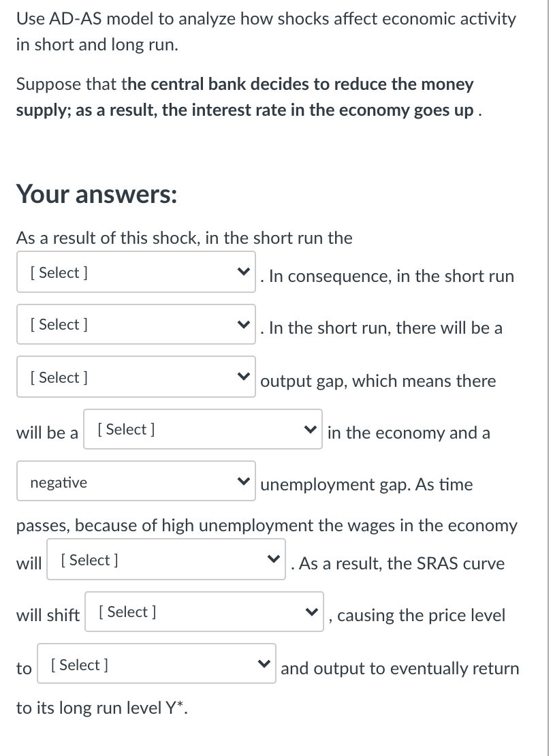Click the chevron arrow in the "negative" dropdown

(244, 481)
